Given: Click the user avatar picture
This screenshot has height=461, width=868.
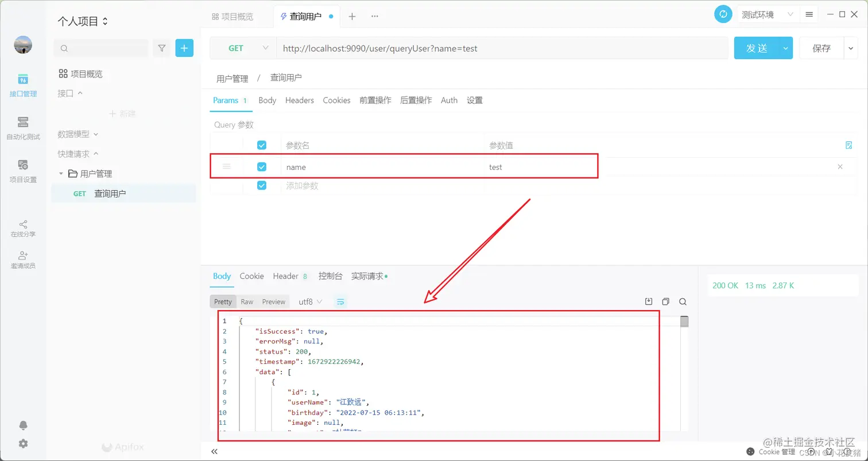Looking at the screenshot, I should (x=23, y=45).
